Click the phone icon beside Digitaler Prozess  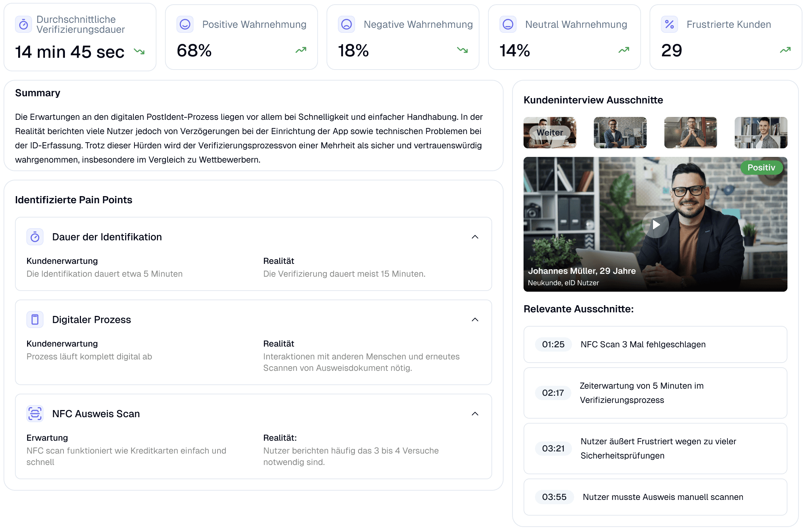[x=35, y=319]
